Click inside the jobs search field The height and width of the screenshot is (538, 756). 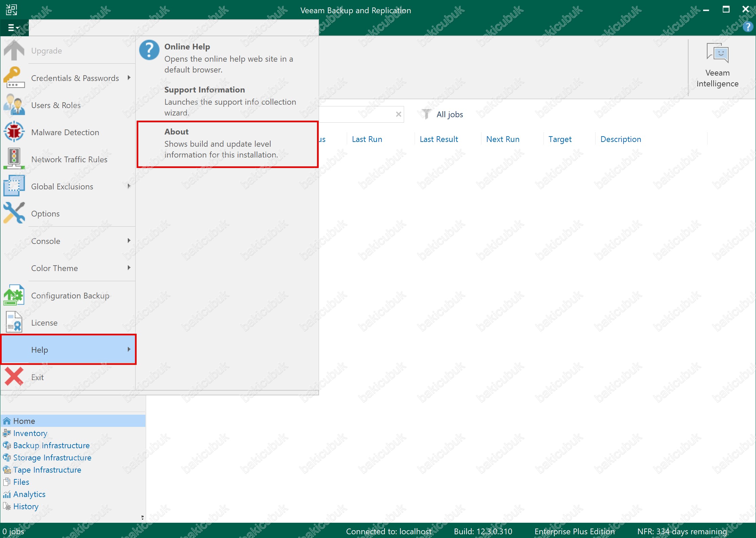tap(356, 114)
